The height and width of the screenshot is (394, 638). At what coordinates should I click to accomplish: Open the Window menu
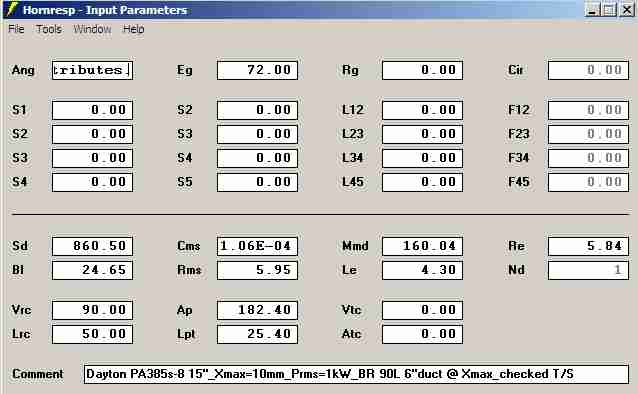(92, 29)
